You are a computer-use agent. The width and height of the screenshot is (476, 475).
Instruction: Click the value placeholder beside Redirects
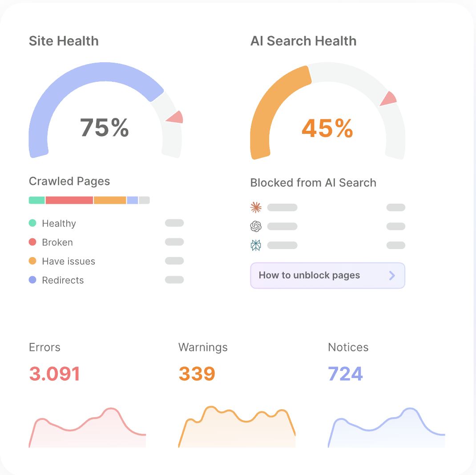[x=174, y=280]
